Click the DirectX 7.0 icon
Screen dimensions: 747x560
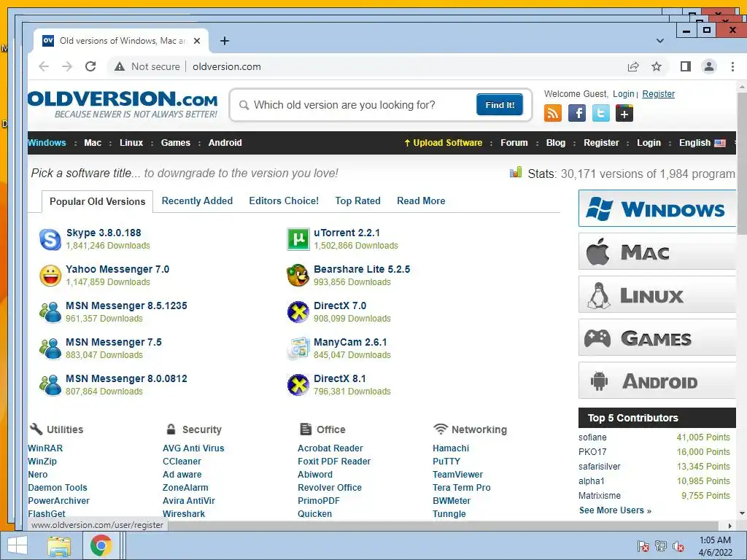(298, 312)
